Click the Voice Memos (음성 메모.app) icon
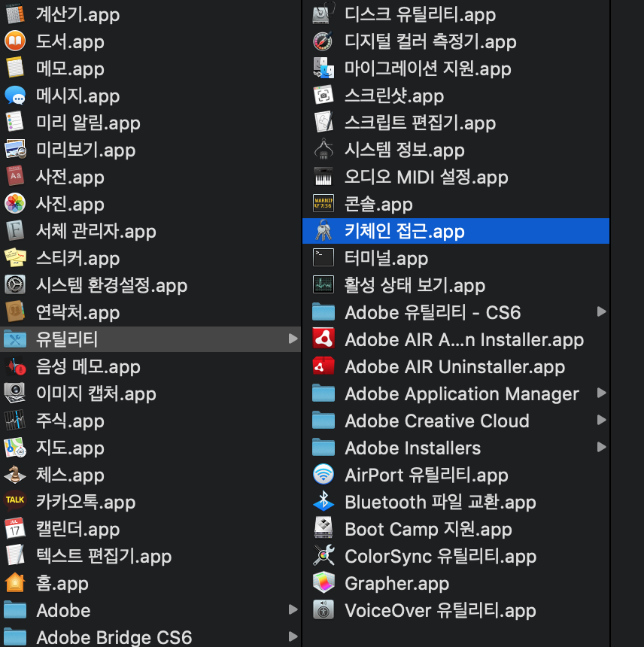Screen dimensions: 644x647 point(15,366)
